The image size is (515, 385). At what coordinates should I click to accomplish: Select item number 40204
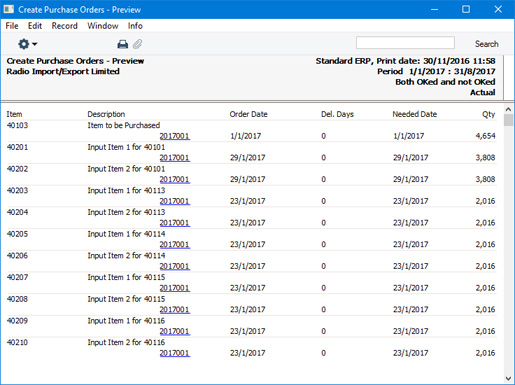click(x=17, y=212)
